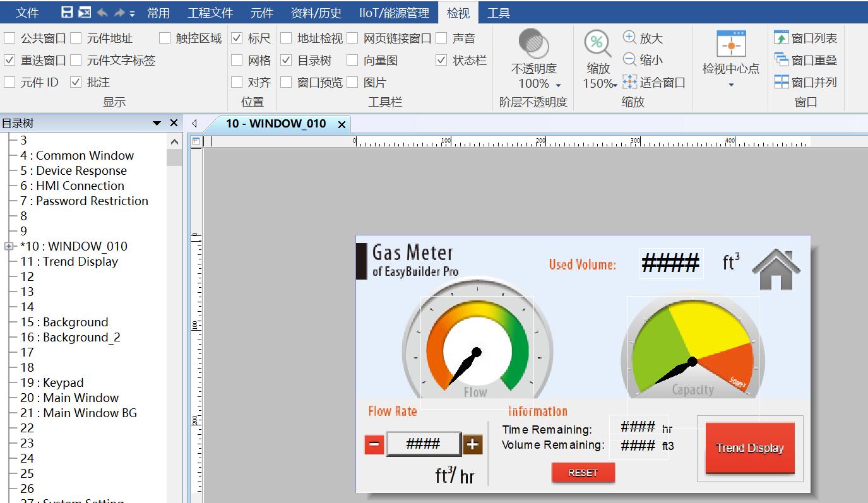Enable the 网格 grid checkbox

coord(237,61)
